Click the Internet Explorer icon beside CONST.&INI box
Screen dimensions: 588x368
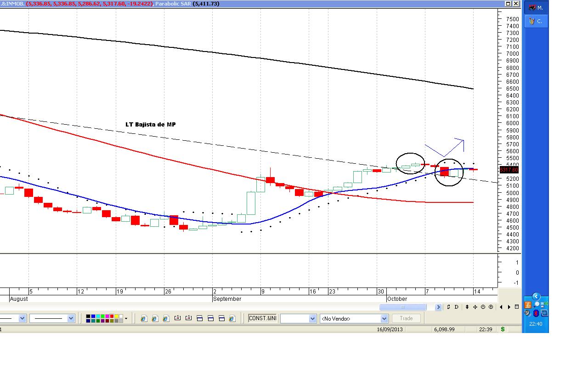pos(232,318)
